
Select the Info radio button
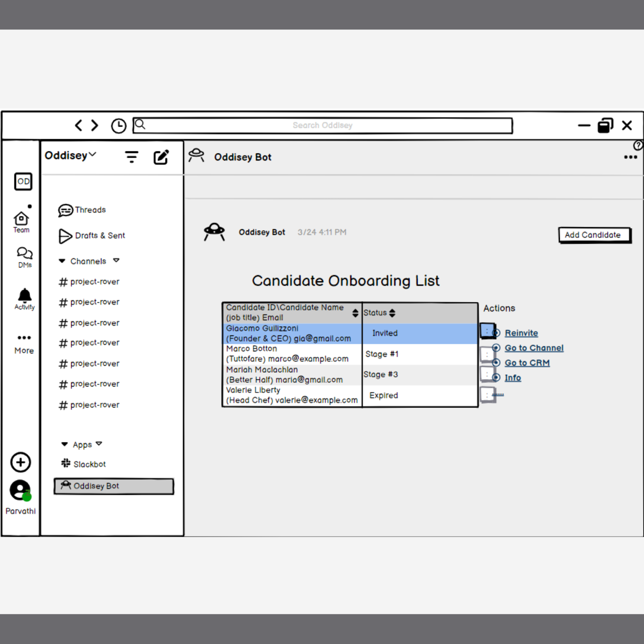click(x=496, y=377)
